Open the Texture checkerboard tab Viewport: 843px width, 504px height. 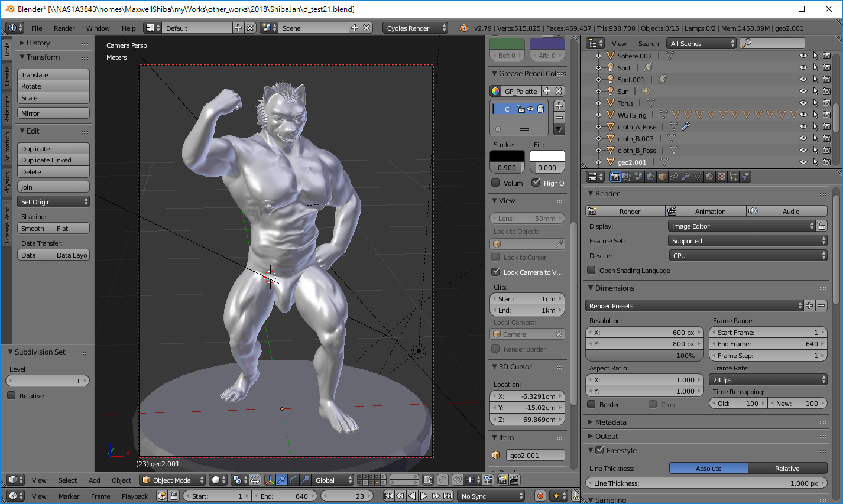[x=721, y=177]
